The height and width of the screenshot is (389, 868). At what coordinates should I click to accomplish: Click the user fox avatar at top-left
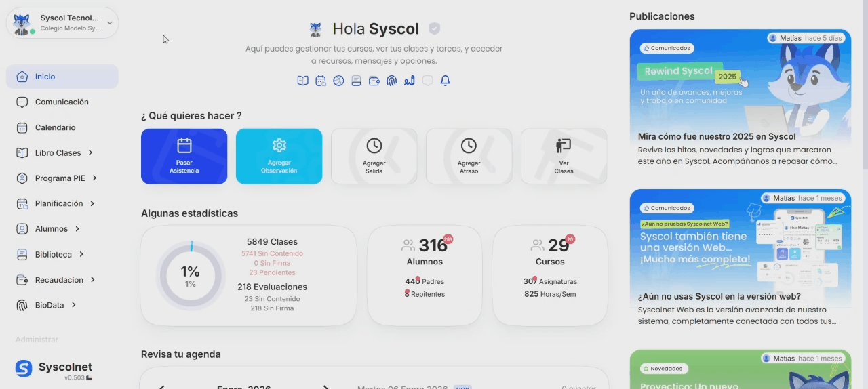tap(22, 23)
